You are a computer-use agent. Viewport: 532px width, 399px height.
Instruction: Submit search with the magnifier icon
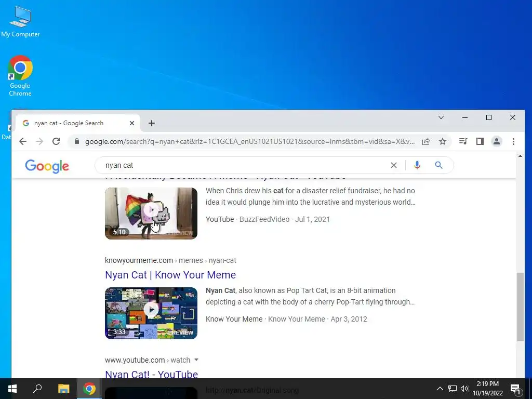(438, 165)
